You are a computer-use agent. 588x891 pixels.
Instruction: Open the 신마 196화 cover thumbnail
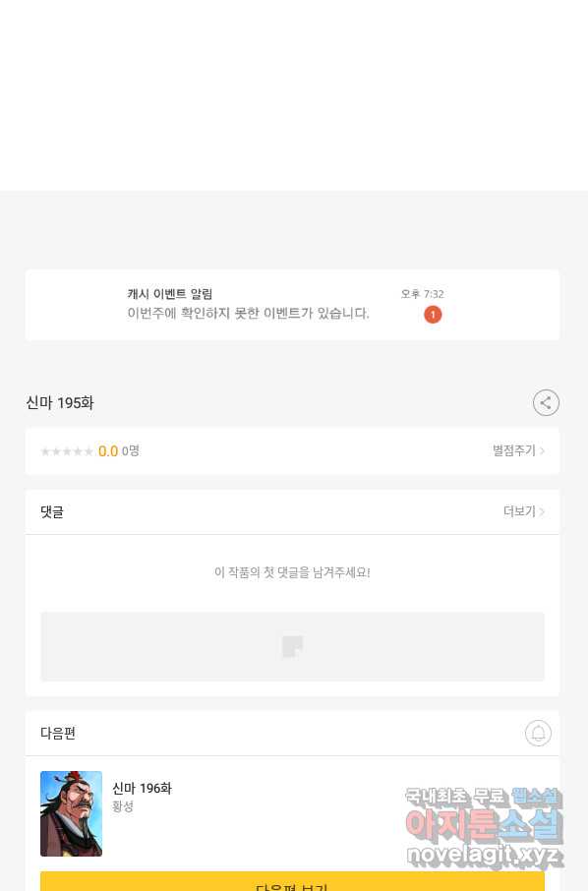click(71, 813)
